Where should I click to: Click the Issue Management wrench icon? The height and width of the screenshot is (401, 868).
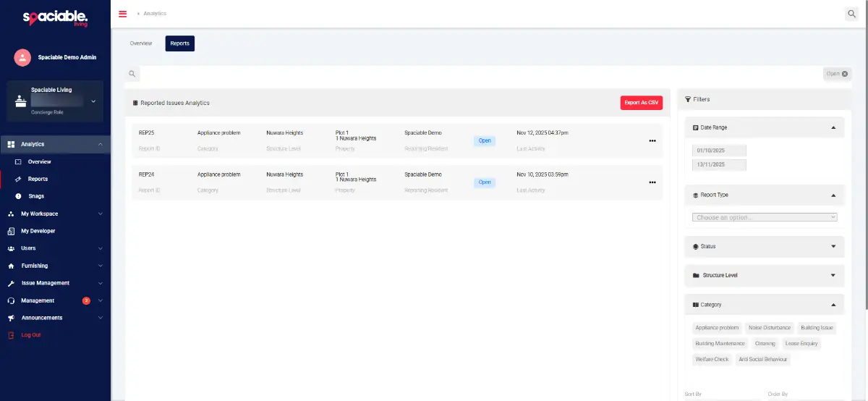[x=11, y=283]
